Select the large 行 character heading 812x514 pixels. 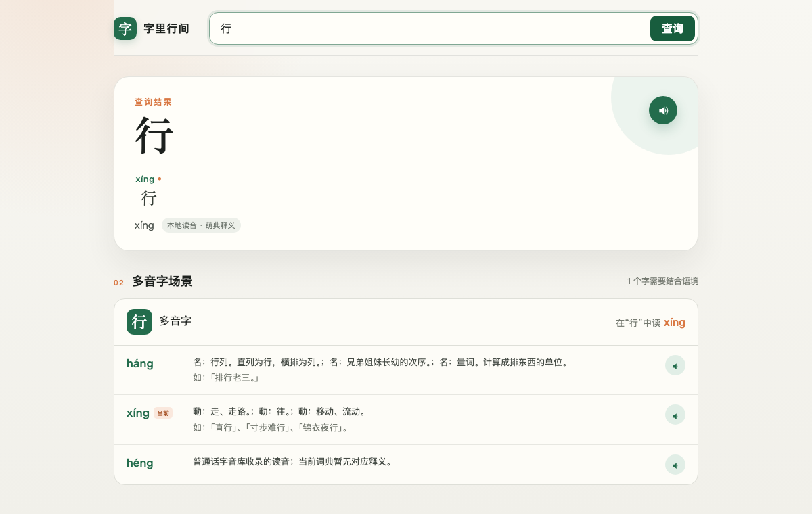point(154,136)
